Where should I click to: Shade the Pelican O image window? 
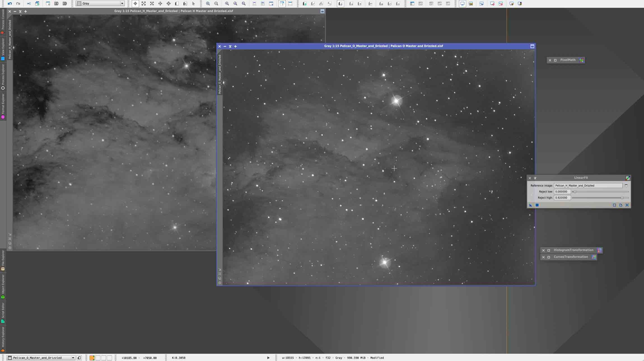(230, 46)
